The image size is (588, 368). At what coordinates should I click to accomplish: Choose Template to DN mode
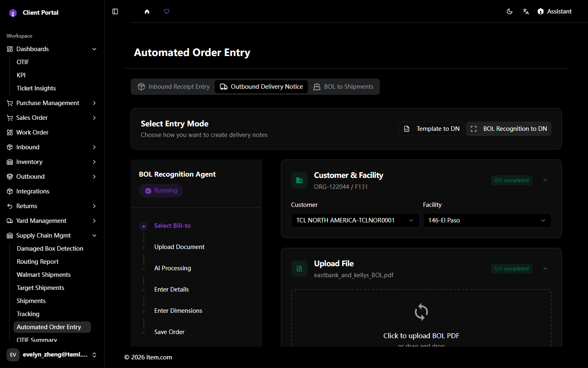pos(432,129)
